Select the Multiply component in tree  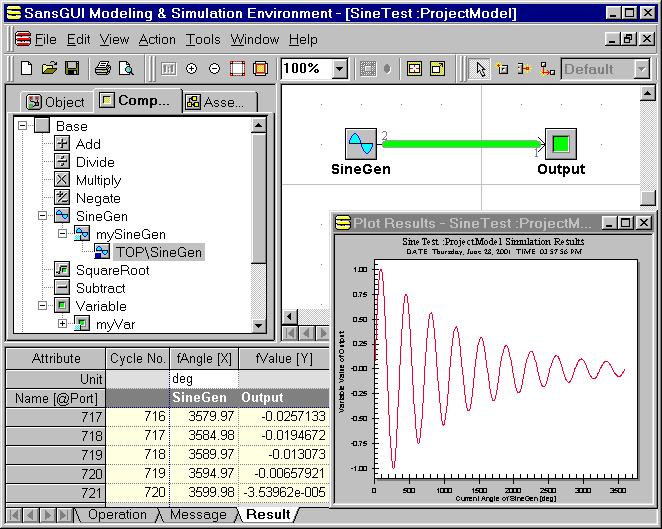click(x=98, y=180)
